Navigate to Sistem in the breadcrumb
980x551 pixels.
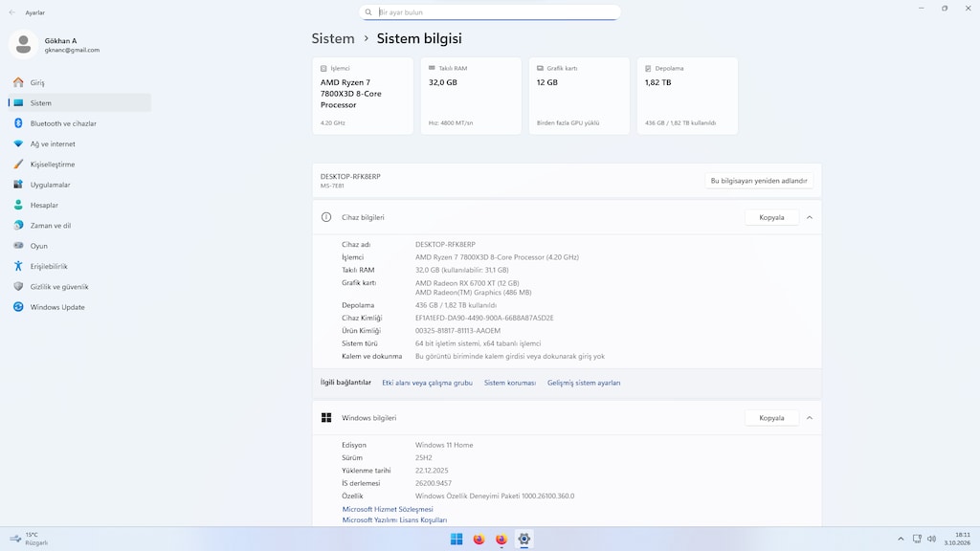point(333,38)
